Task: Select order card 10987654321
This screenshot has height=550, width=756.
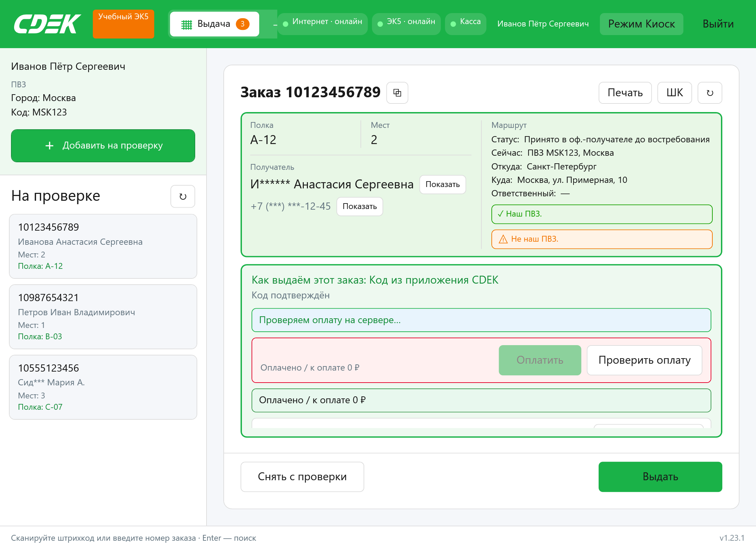Action: (103, 317)
